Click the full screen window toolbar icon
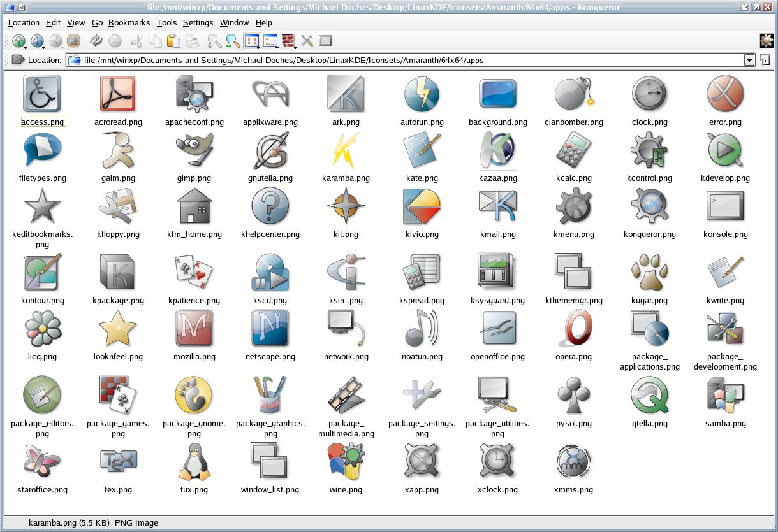The width and height of the screenshot is (778, 532). coord(326,41)
